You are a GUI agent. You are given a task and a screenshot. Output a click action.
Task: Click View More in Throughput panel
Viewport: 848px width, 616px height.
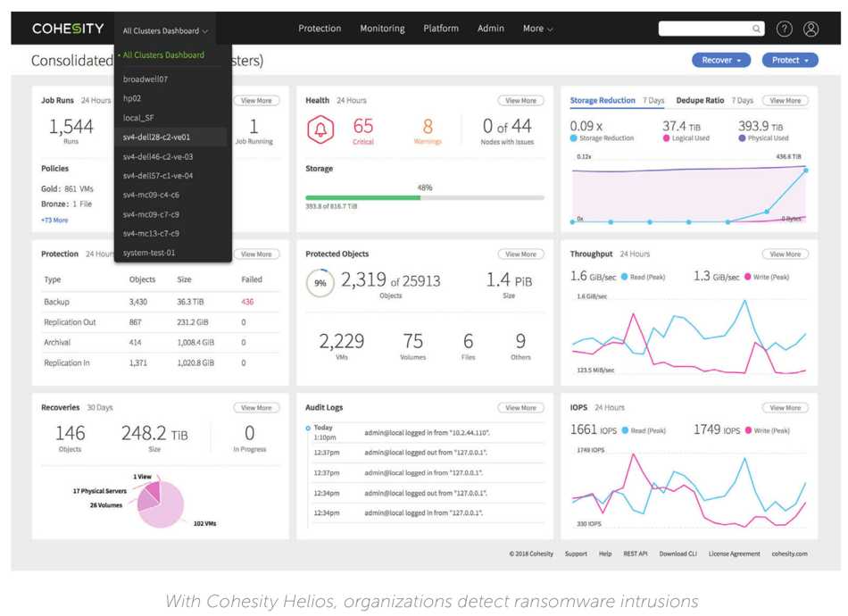click(x=786, y=254)
